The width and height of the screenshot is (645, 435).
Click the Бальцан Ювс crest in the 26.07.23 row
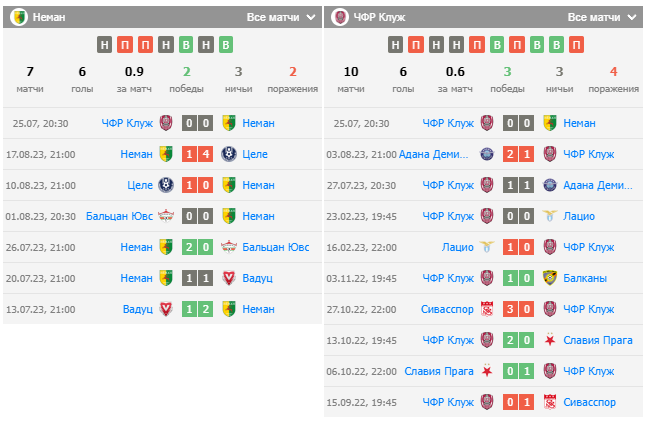229,247
